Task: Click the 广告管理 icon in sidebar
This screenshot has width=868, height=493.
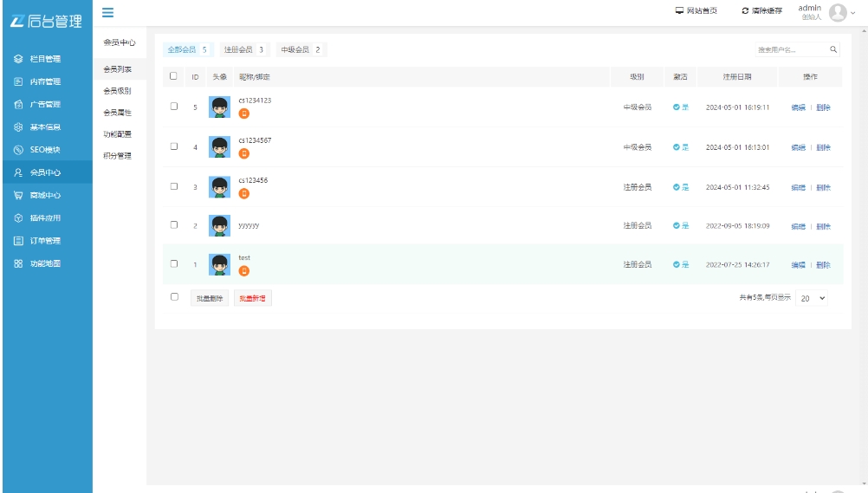Action: click(x=18, y=104)
